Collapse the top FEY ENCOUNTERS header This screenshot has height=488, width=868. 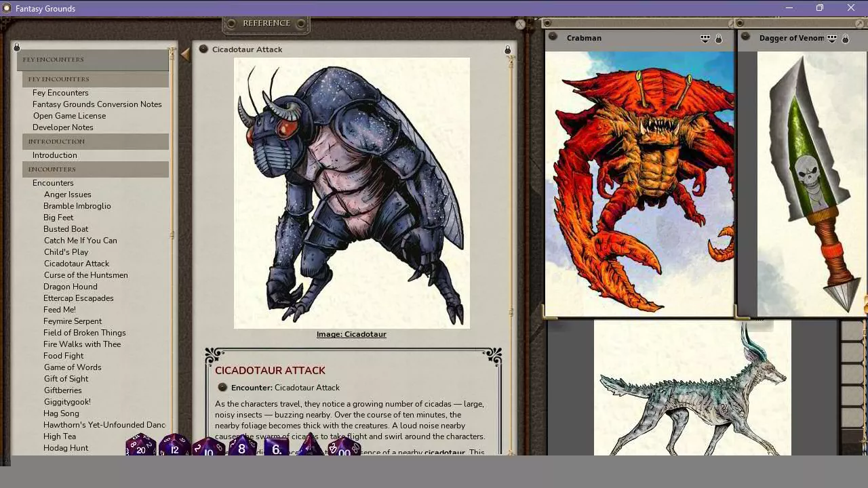pos(93,60)
